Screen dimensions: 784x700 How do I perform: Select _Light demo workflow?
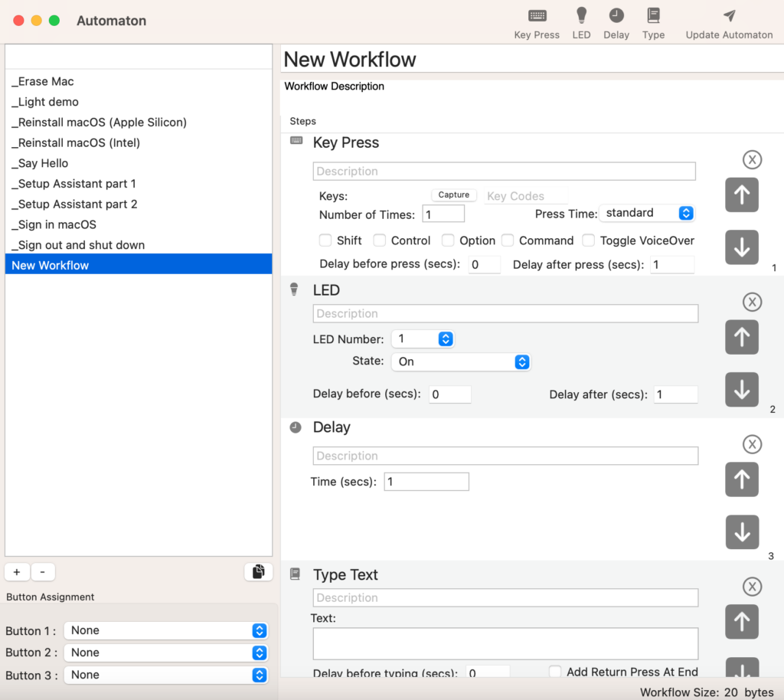pos(139,102)
